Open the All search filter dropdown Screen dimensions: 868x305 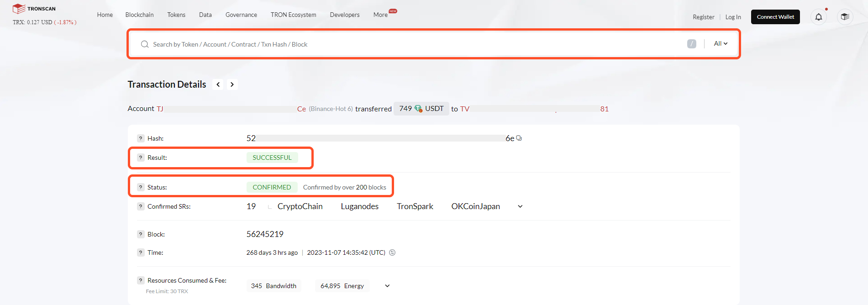(721, 44)
